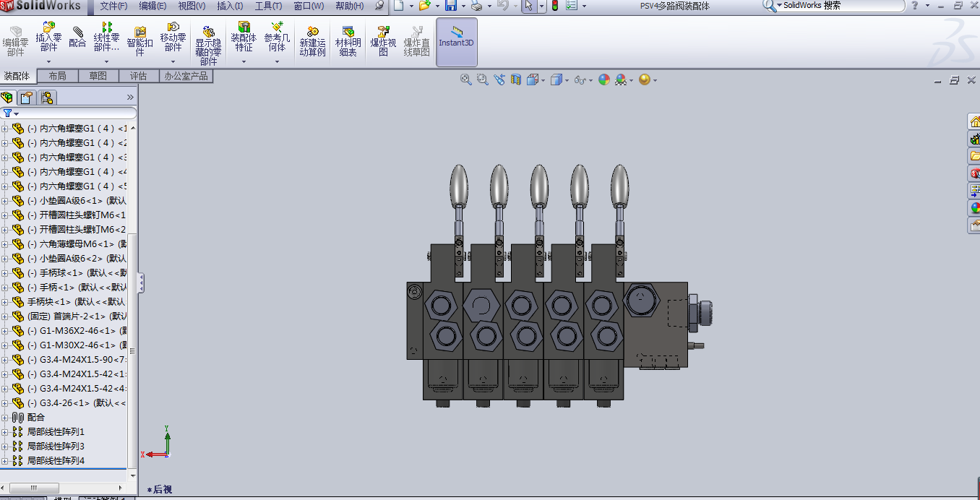
Task: Click the Filter funnel in feature tree
Action: point(7,113)
